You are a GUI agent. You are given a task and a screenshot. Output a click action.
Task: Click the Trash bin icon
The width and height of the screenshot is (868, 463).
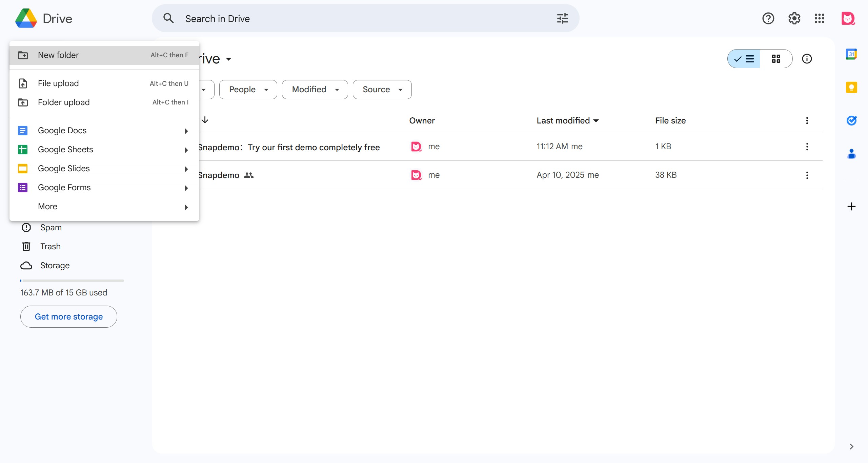coord(26,246)
